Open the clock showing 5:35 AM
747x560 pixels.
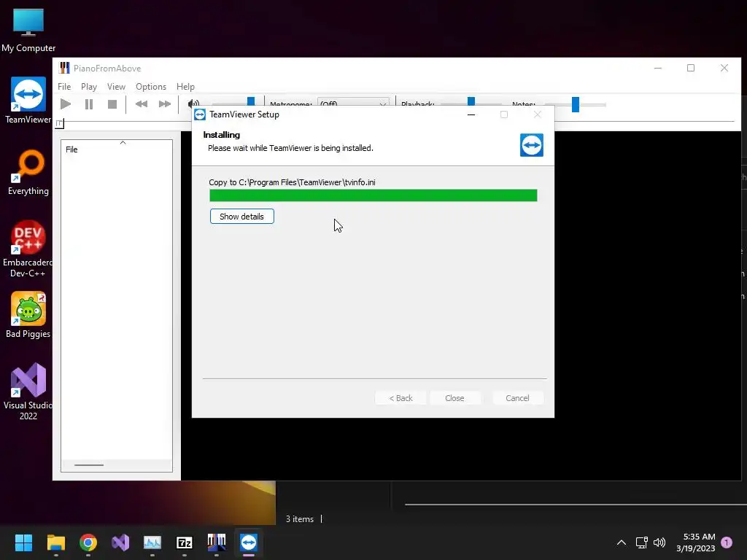tap(695, 542)
